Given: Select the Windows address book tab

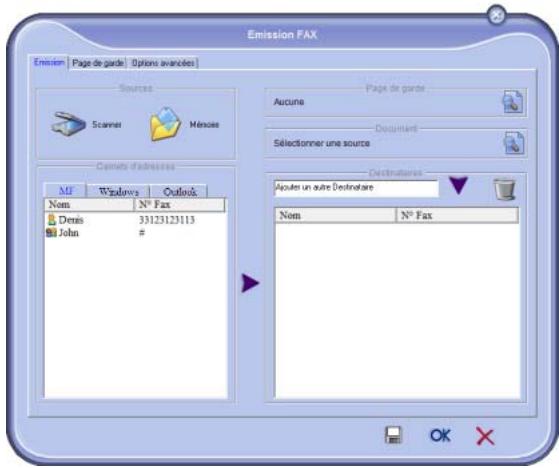Looking at the screenshot, I should [x=118, y=192].
